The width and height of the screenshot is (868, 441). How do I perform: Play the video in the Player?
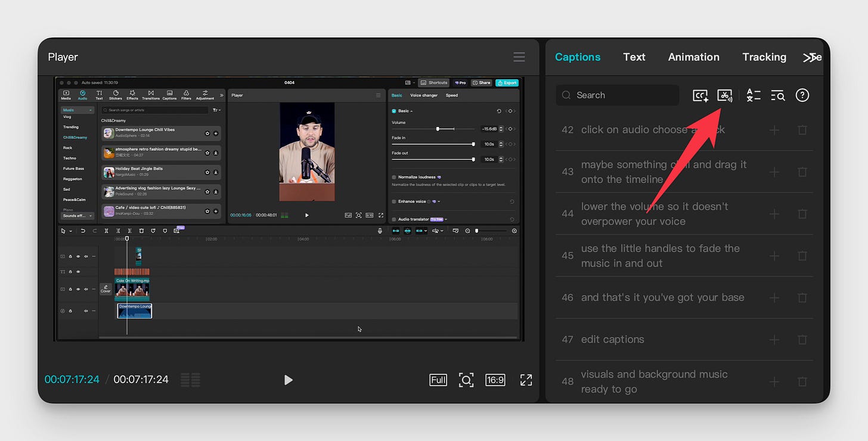(x=289, y=380)
